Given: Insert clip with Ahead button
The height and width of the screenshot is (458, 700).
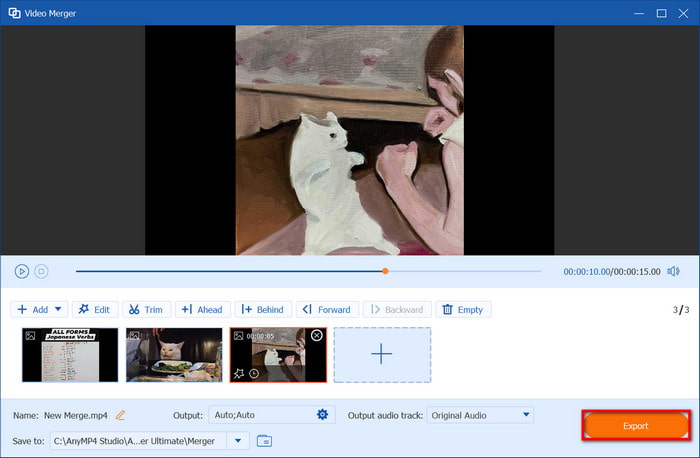Looking at the screenshot, I should [202, 309].
